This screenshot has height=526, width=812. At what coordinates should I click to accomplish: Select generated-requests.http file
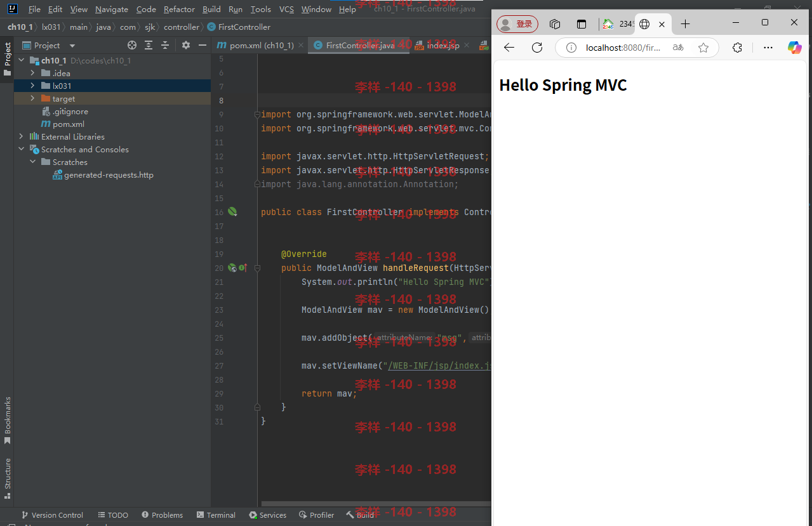pos(103,174)
